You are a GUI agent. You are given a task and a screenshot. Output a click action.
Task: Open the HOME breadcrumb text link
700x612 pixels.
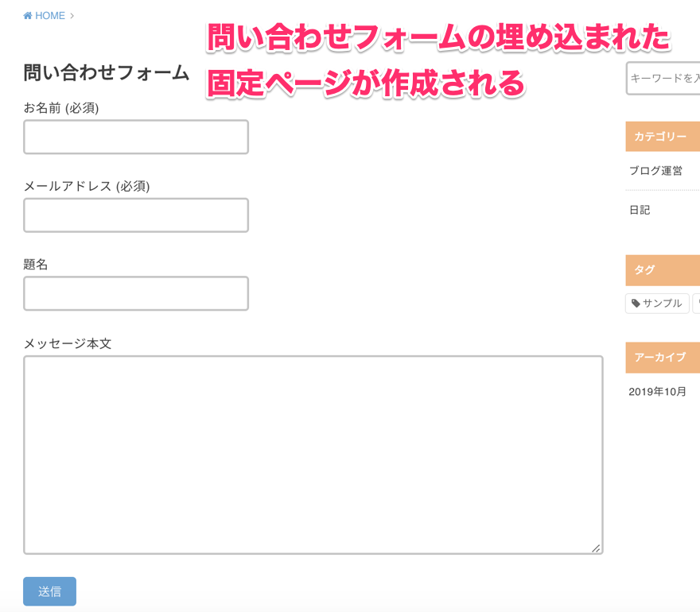coord(49,16)
